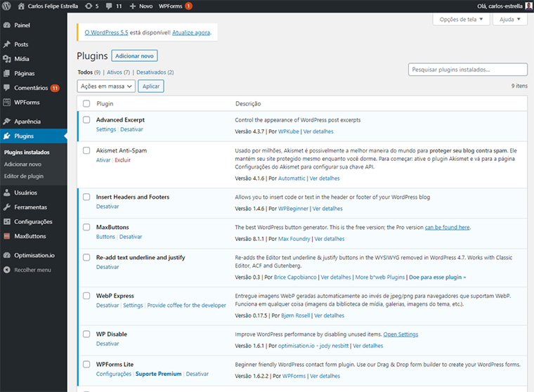Click the Plugins plug icon in sidebar
This screenshot has height=392, width=534.
[7, 136]
